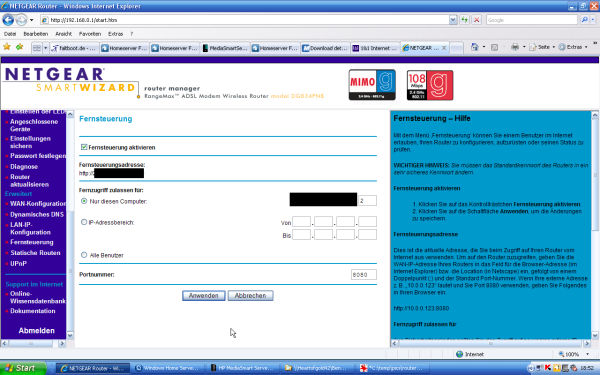Screen dimensions: 600x375
Task: Select the Alle Benutzer radio option
Action: point(84,255)
